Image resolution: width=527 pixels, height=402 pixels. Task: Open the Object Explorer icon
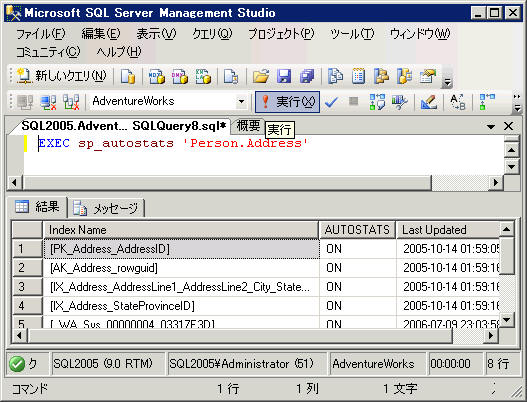coord(381,76)
